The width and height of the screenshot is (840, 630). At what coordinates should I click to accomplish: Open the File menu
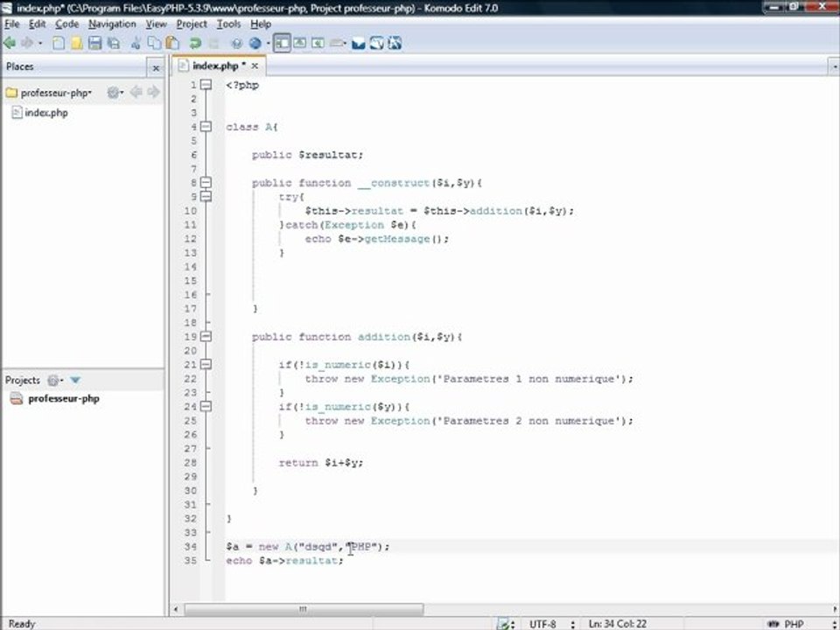coord(11,24)
